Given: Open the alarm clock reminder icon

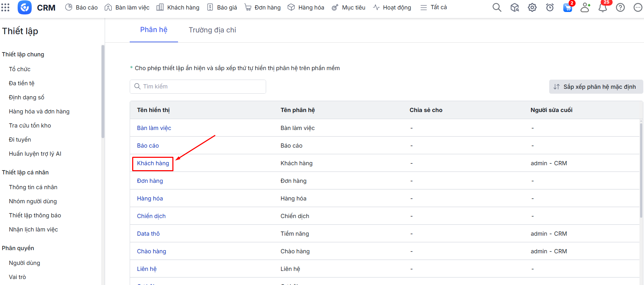Looking at the screenshot, I should [550, 7].
